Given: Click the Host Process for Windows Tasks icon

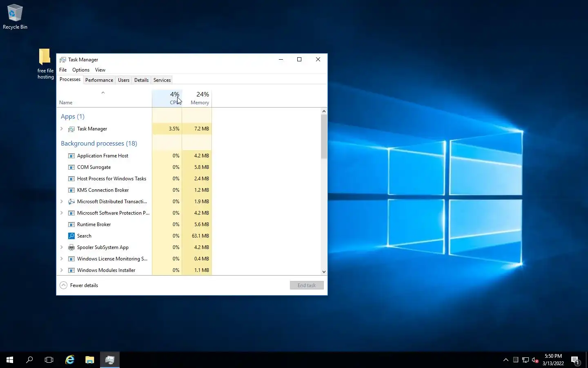Looking at the screenshot, I should 71,179.
